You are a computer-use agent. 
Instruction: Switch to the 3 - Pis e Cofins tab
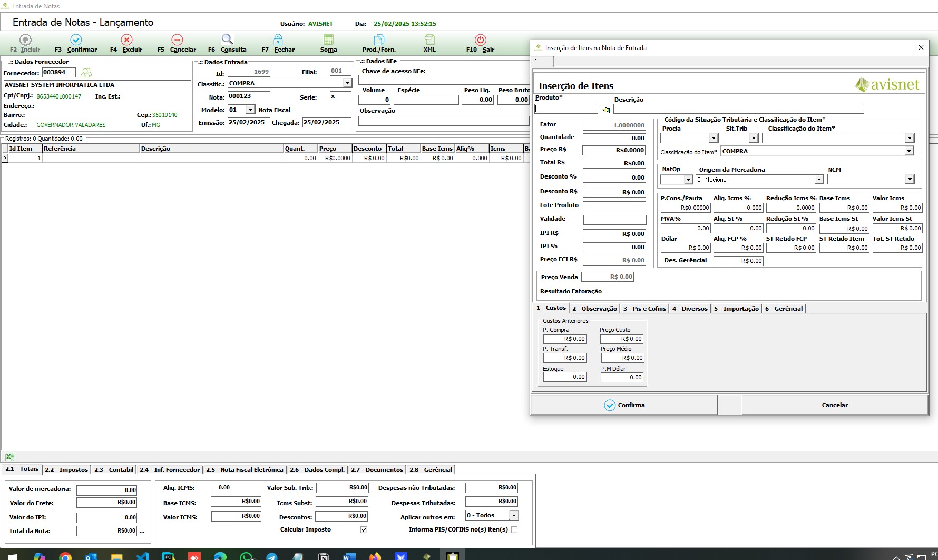(644, 309)
